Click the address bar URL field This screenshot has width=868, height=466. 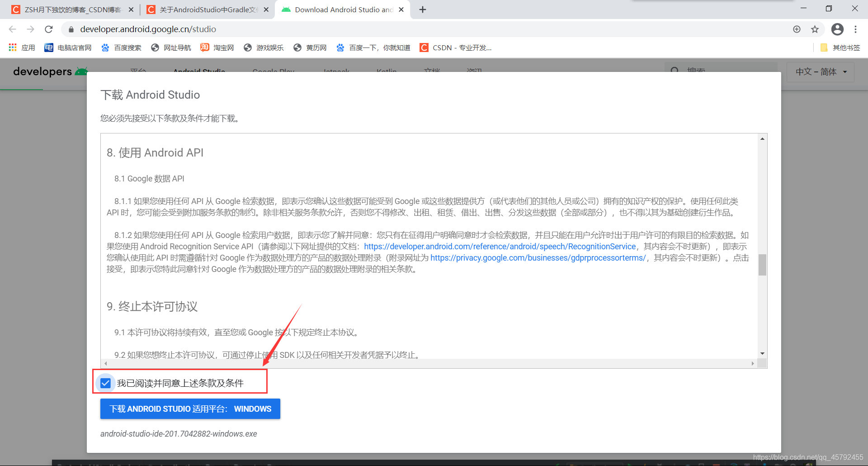pyautogui.click(x=148, y=29)
